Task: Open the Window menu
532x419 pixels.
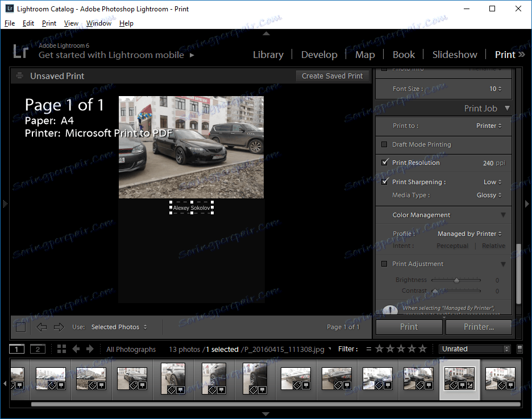Action: (99, 23)
